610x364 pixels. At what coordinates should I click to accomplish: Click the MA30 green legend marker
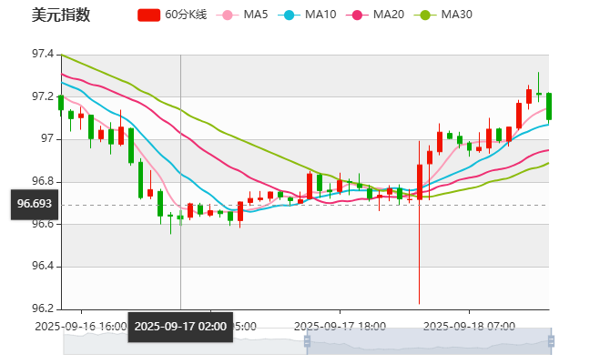(424, 15)
